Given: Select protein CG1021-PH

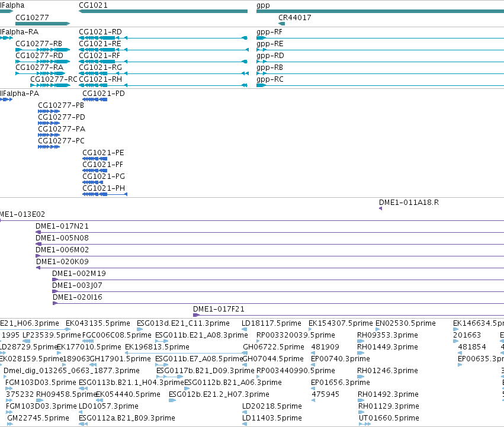Looking at the screenshot, I should click(105, 194).
